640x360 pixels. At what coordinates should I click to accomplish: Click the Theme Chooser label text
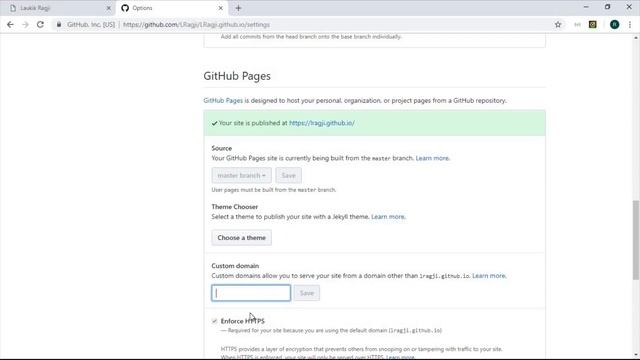pyautogui.click(x=234, y=207)
